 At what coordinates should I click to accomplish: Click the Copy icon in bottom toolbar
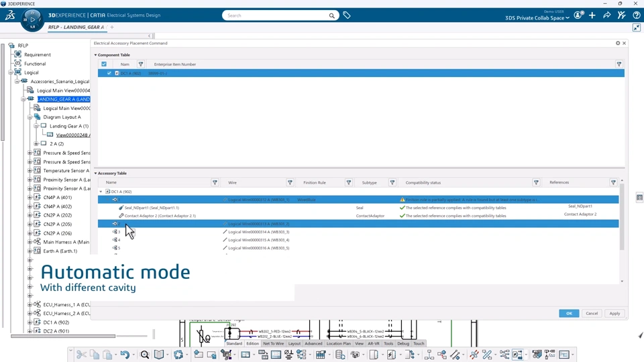(94, 354)
